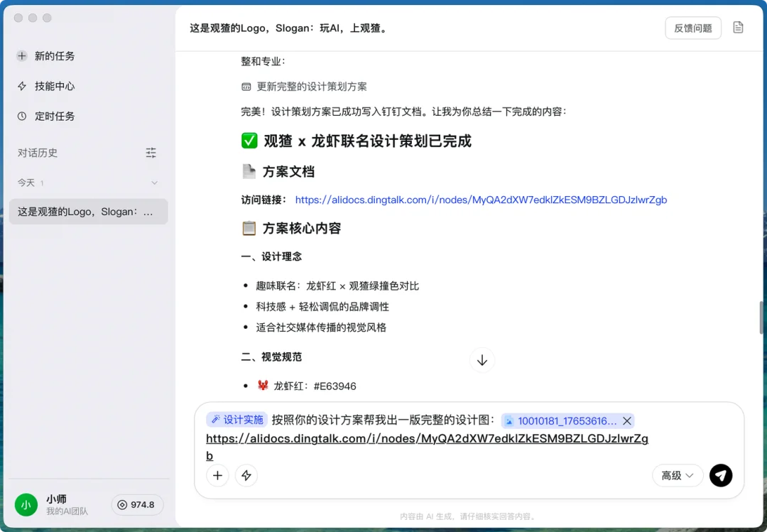
Task: Click the filter icon beside 对话历史
Action: tap(151, 153)
